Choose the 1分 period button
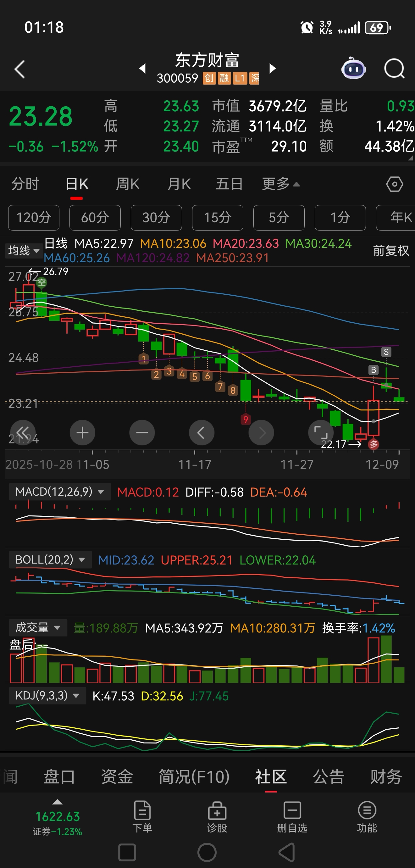415x868 pixels. coord(340,218)
